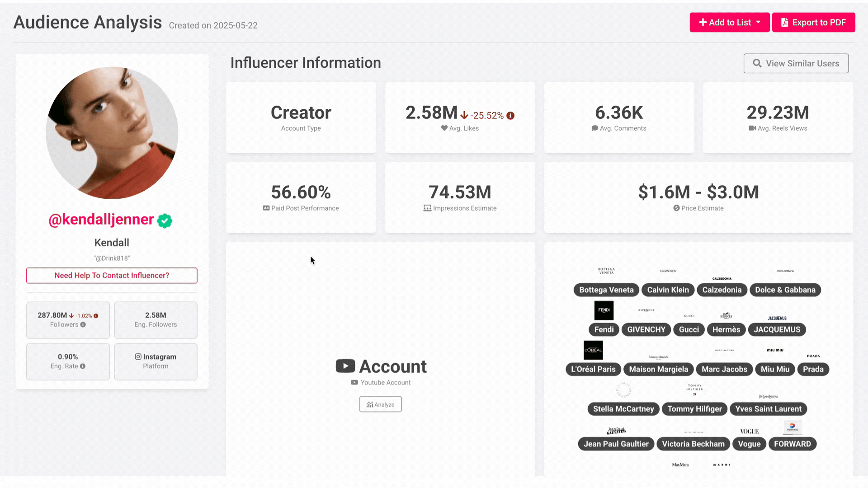The image size is (868, 488).
Task: Click the heart icon by Avg. Likes
Action: click(x=444, y=128)
